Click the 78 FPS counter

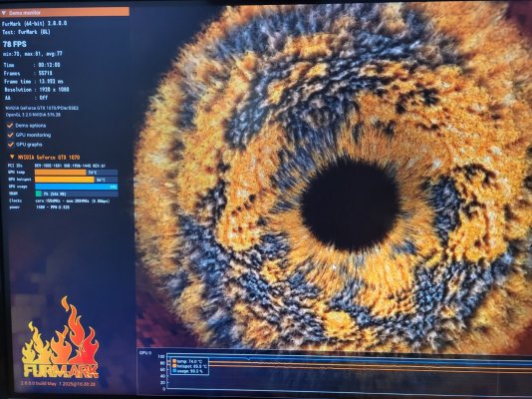(15, 44)
